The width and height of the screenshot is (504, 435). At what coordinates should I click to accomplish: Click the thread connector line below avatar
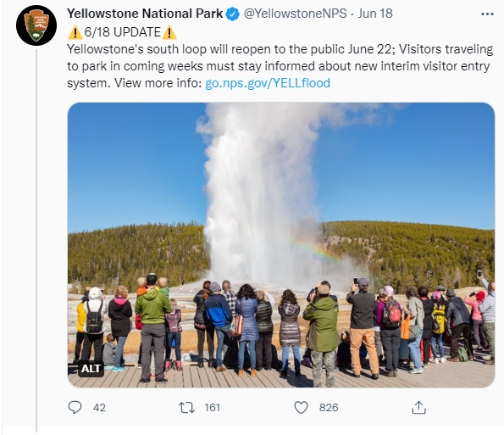coord(36,241)
